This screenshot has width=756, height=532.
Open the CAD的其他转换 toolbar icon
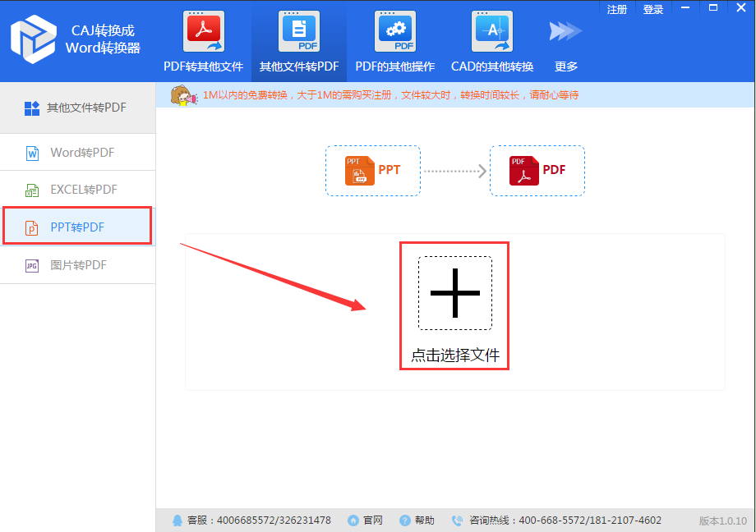491,31
